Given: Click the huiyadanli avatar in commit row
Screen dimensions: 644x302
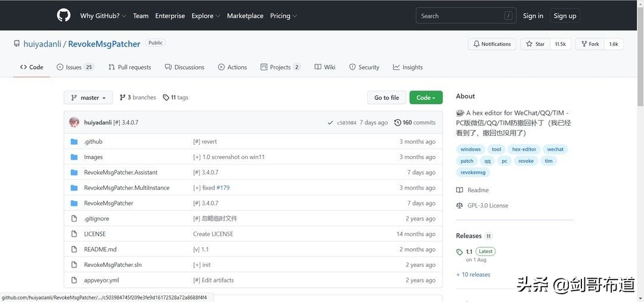Looking at the screenshot, I should pos(74,122).
